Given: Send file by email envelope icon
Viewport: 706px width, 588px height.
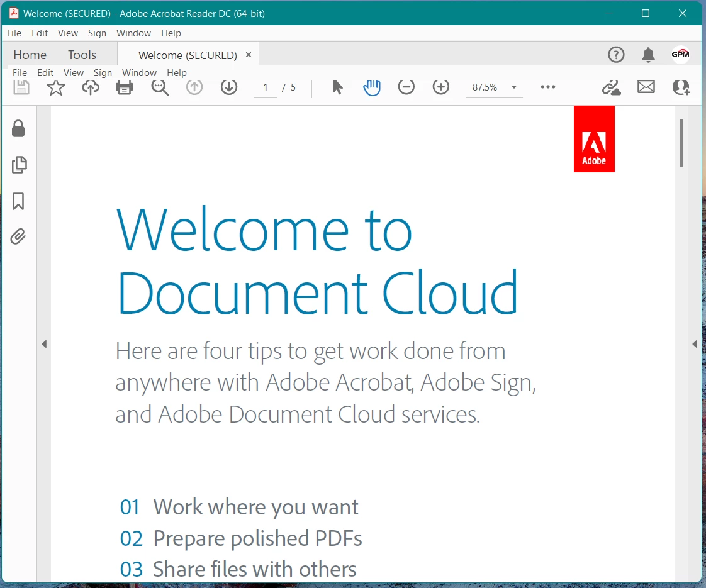Looking at the screenshot, I should (646, 87).
